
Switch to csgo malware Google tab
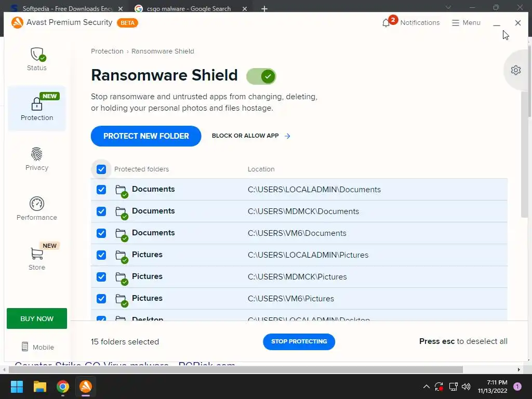[188, 8]
